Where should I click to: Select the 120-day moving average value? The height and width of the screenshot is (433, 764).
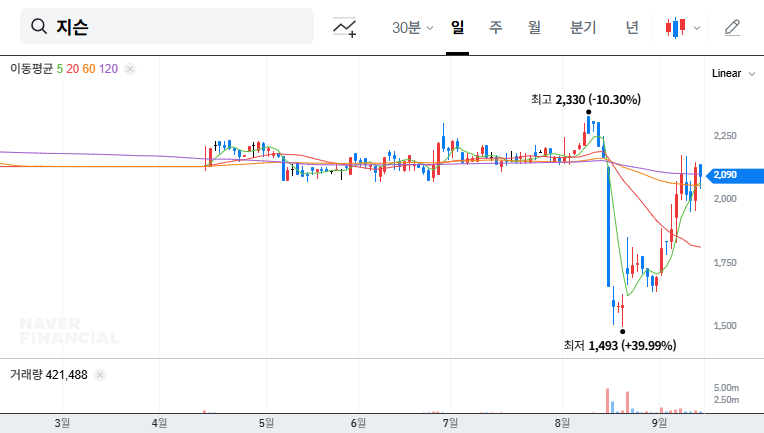point(108,69)
